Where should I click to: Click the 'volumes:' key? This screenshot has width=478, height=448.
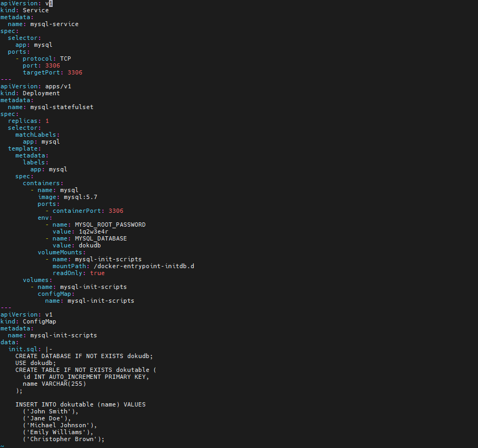pos(37,280)
